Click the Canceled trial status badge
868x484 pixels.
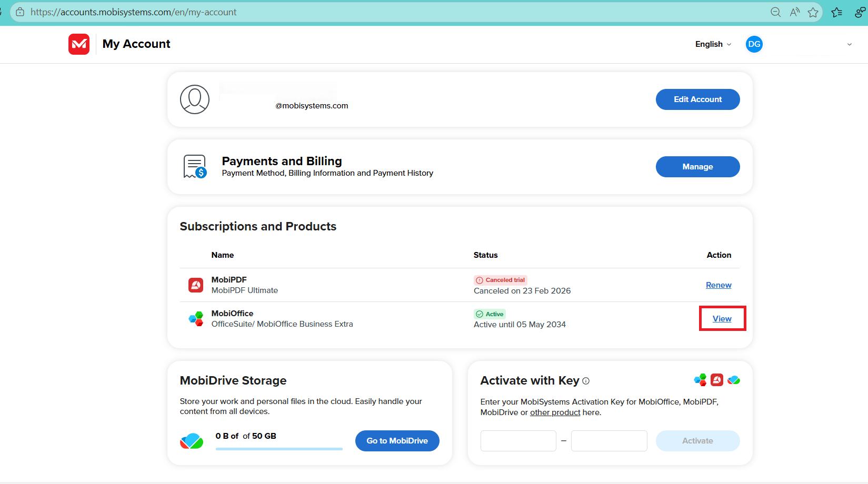pos(501,280)
